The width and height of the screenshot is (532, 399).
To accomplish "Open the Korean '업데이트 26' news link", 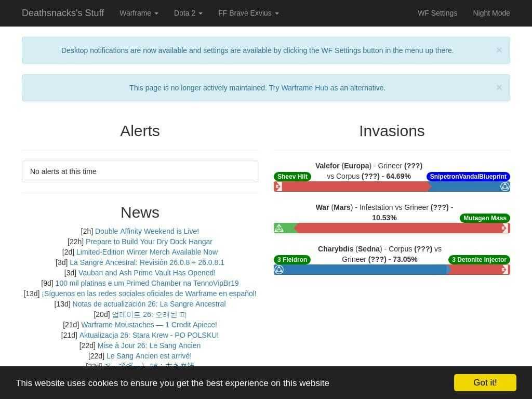I will pos(149,314).
